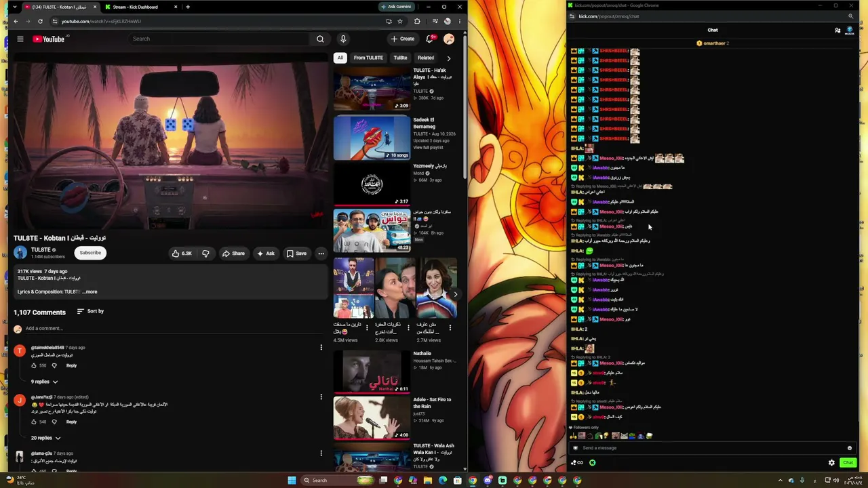Open the Adele Set Fire to the Rain thumbnail
Screen dimensions: 868x488
pos(372,418)
